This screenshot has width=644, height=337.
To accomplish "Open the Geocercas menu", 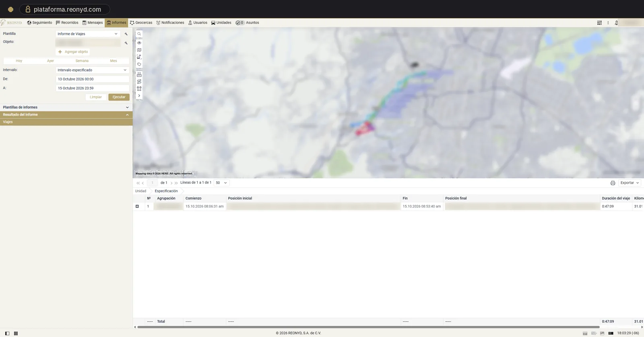I will point(141,23).
